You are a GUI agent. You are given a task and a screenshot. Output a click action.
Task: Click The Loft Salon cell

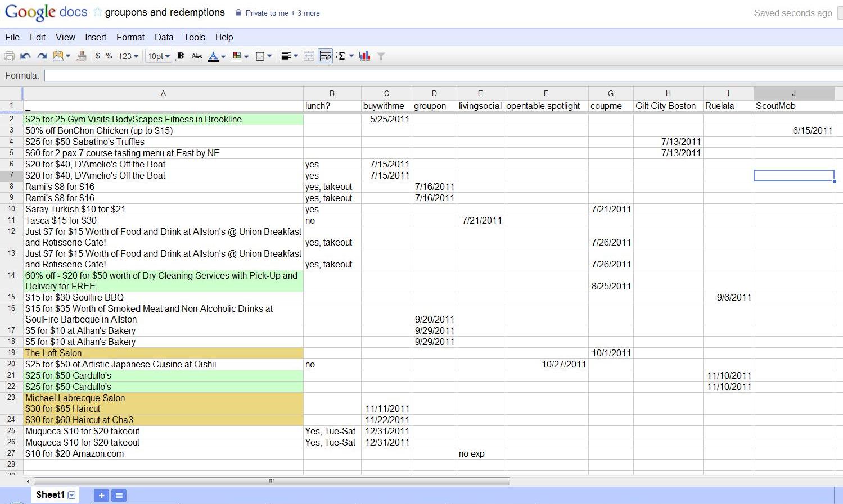(x=163, y=353)
